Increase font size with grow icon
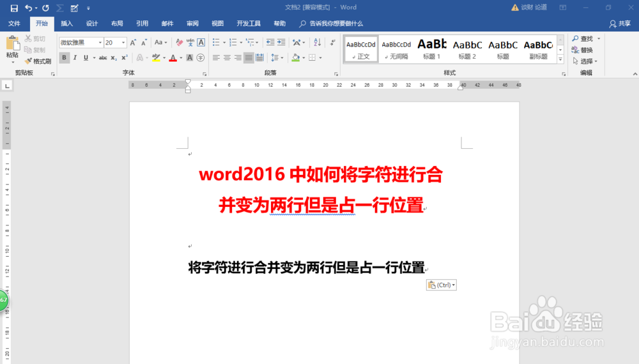 point(134,42)
